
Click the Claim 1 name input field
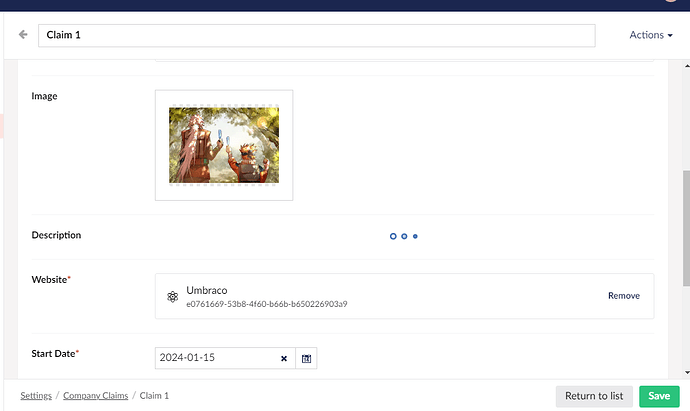316,35
